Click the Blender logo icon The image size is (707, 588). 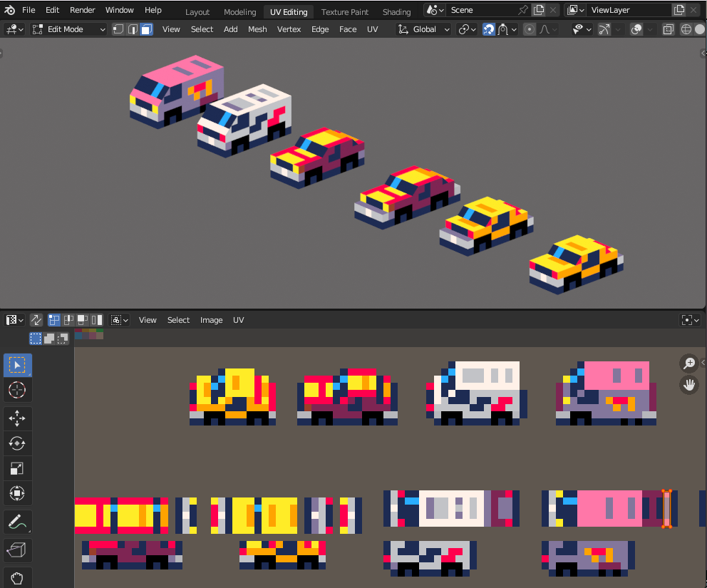pyautogui.click(x=9, y=10)
